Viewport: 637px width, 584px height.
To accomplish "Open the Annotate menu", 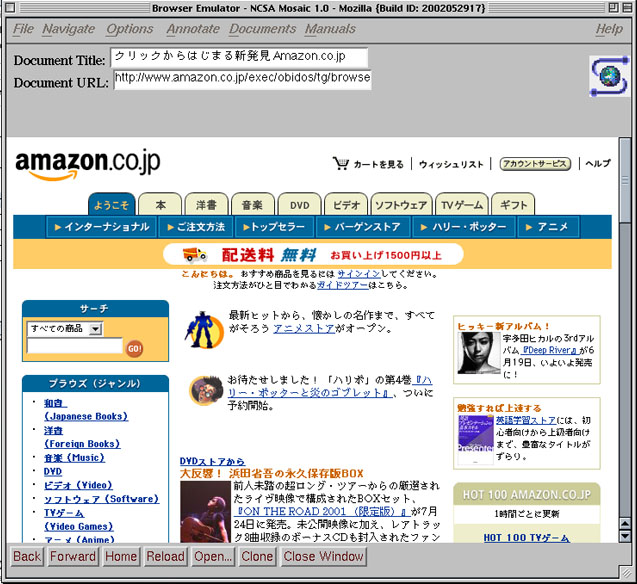I will [x=193, y=29].
